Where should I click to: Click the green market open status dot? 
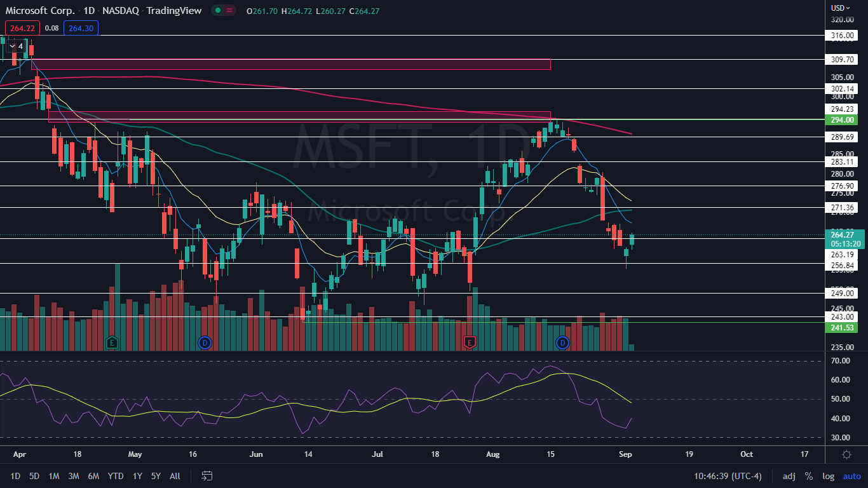pos(218,10)
